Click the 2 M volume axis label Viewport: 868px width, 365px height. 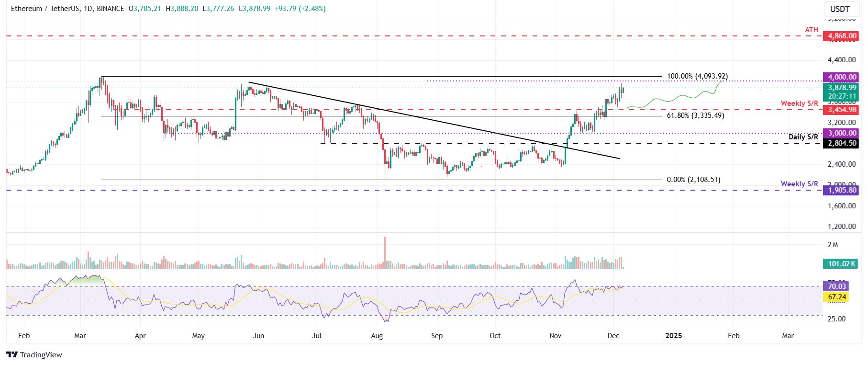[833, 245]
